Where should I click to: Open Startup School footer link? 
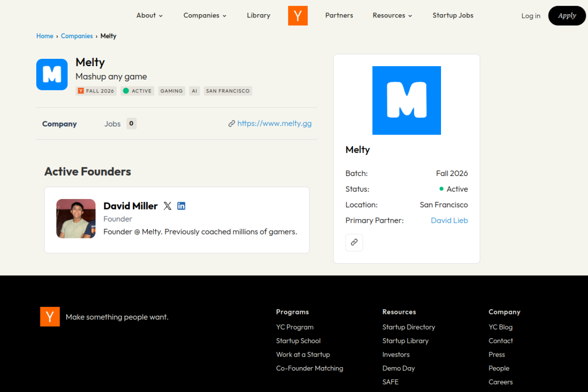[298, 341]
